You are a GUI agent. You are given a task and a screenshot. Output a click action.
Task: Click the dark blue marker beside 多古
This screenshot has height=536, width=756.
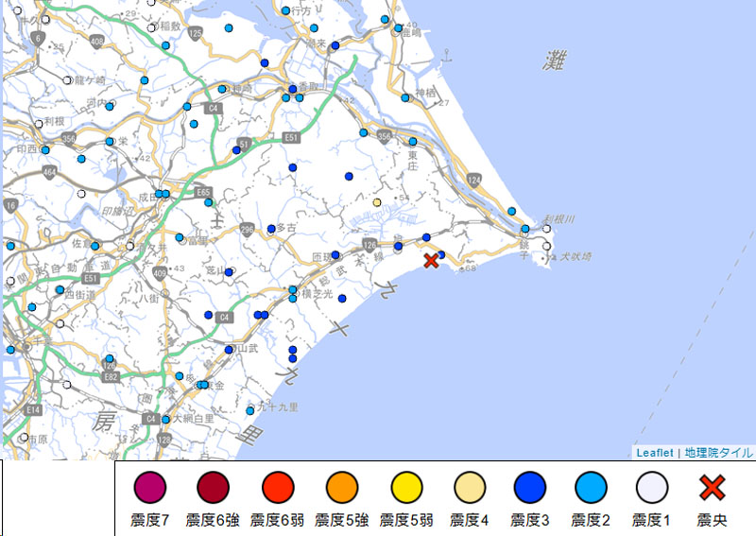[x=271, y=229]
